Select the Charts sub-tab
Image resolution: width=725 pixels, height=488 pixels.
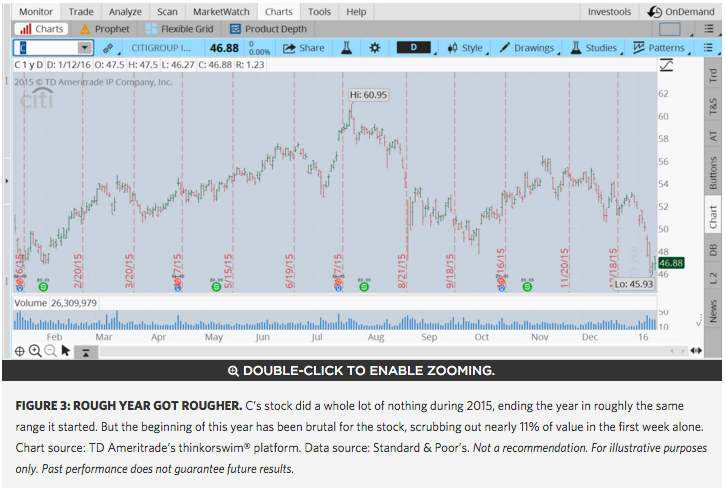click(42, 29)
